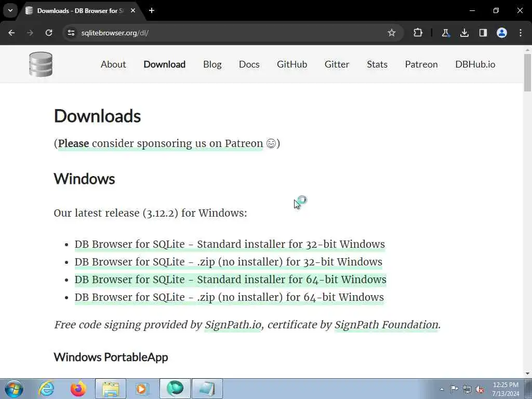Click the scrollbar down arrow
The width and height of the screenshot is (532, 399).
527,374
